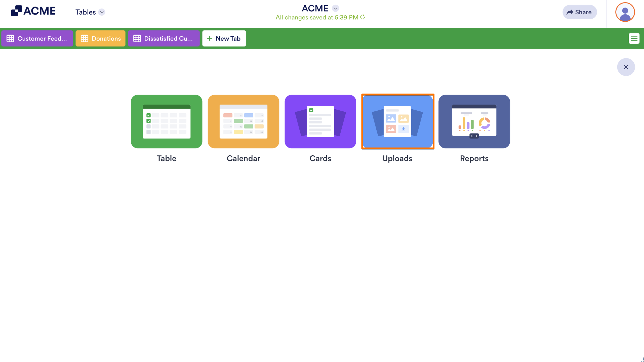Click the grid icon on Dissatisfied Cu tab
This screenshot has height=362, width=644.
coord(137,38)
